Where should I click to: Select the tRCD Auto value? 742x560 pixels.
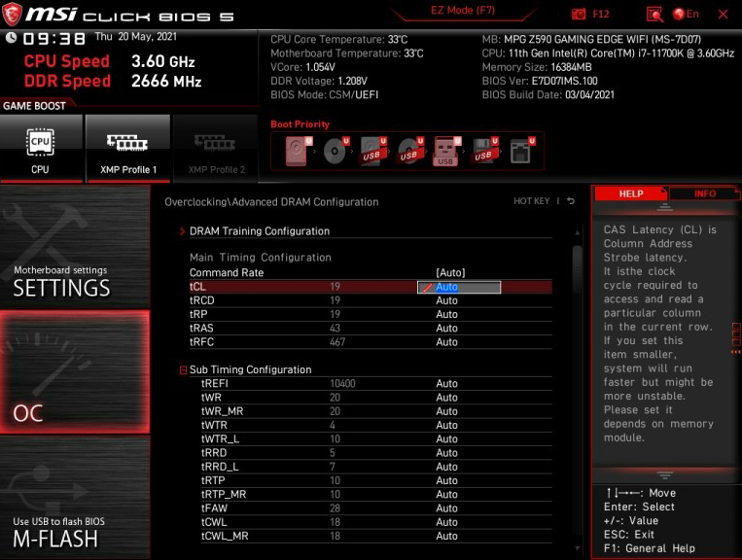pyautogui.click(x=446, y=300)
